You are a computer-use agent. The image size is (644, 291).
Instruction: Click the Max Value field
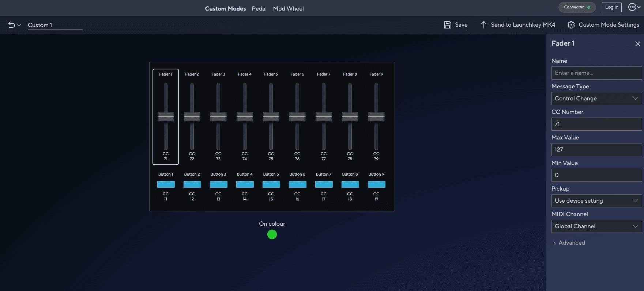coord(596,150)
